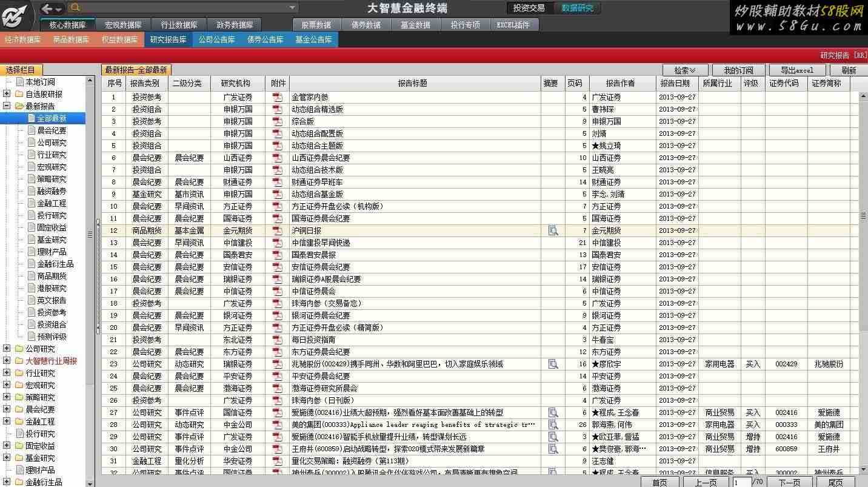Click folder icon beside 大智慧行业周报
Image resolution: width=868 pixels, height=487 pixels.
click(x=19, y=361)
